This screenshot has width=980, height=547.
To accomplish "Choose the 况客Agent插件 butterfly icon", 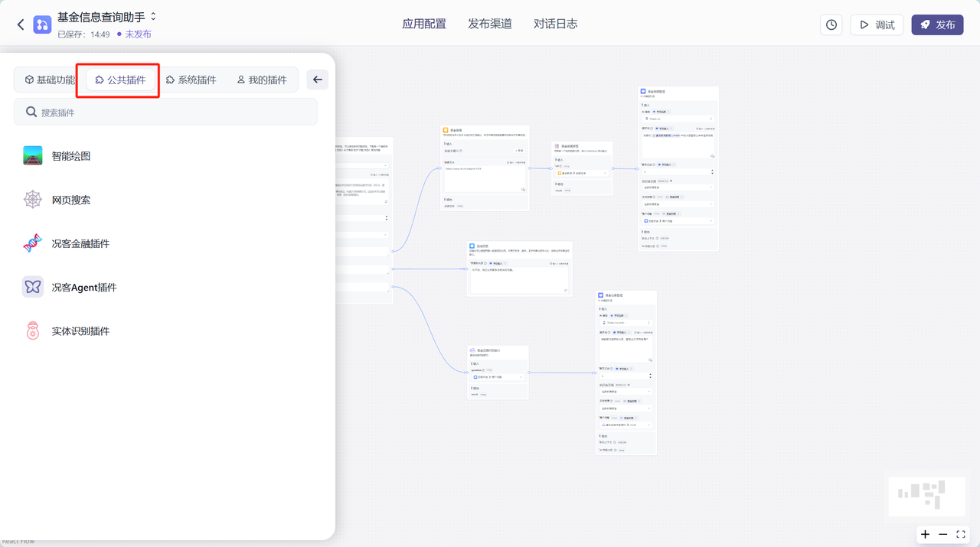I will (x=32, y=287).
